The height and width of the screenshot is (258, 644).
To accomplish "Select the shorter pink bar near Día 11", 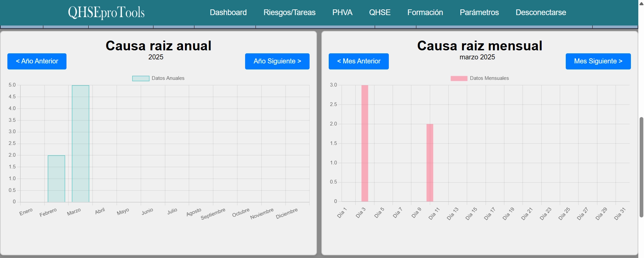I will 430,163.
